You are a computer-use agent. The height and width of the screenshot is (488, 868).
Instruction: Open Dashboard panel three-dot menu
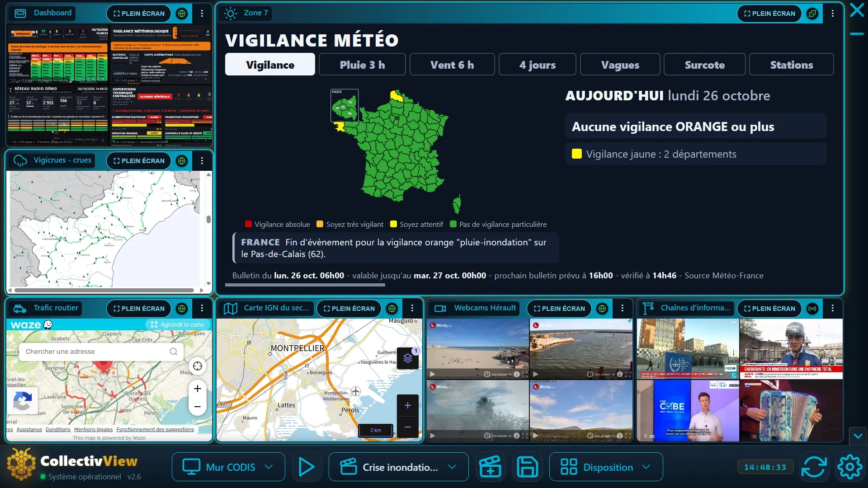[202, 14]
